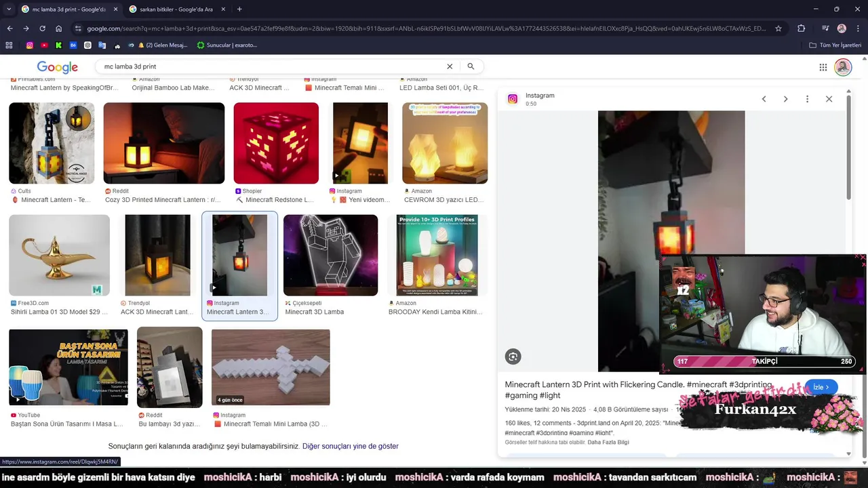
Task: Open the ChatGPT bookmark
Action: click(87, 45)
